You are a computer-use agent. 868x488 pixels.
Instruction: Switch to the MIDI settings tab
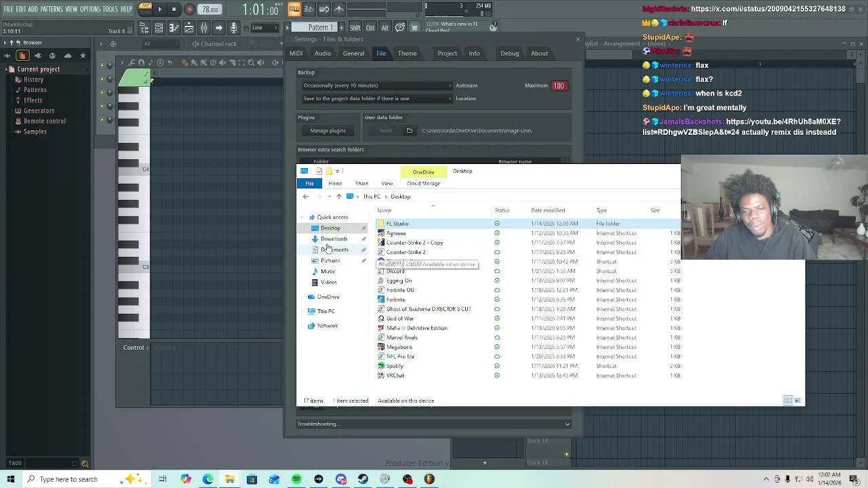296,54
